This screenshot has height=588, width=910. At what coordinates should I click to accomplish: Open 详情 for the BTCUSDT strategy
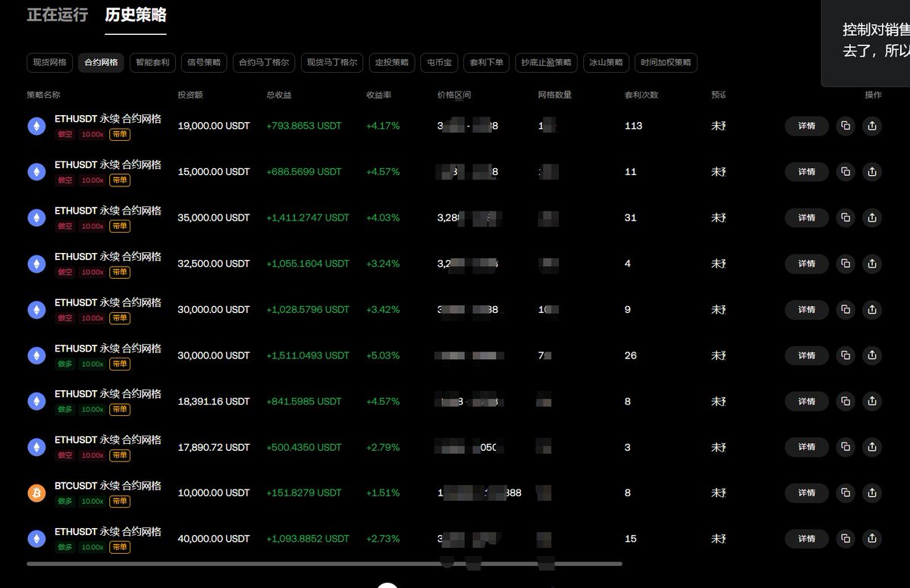[x=807, y=493]
